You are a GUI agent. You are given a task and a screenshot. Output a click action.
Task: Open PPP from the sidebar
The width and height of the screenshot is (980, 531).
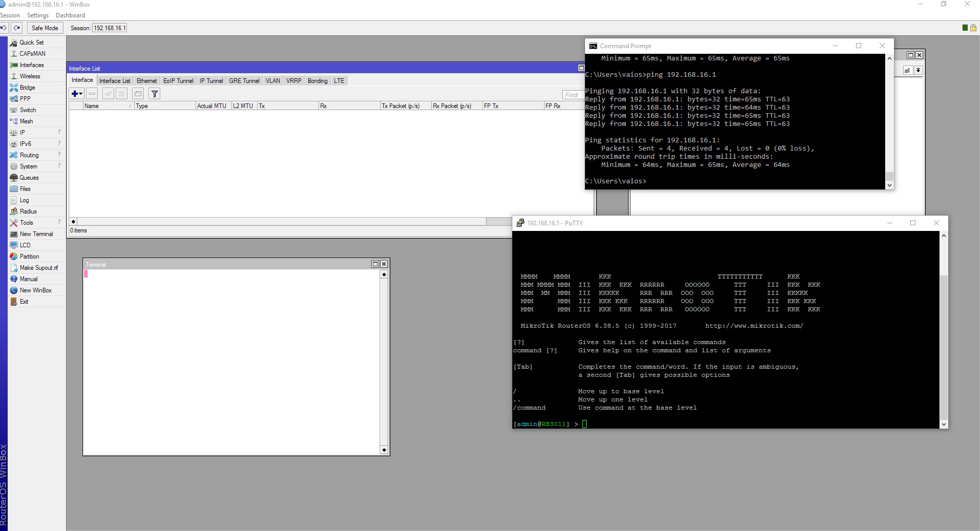(x=37, y=99)
